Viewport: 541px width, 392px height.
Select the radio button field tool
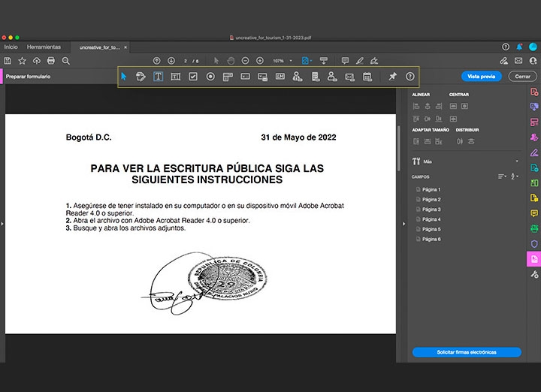(x=210, y=77)
